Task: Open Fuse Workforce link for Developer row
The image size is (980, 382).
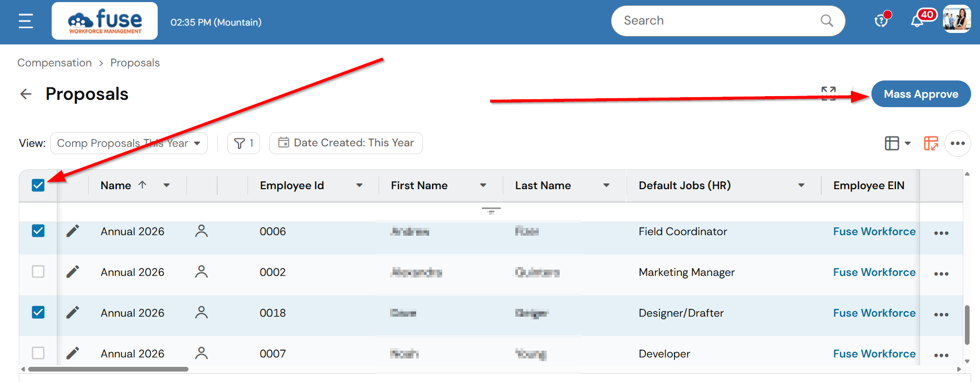Action: pyautogui.click(x=874, y=354)
